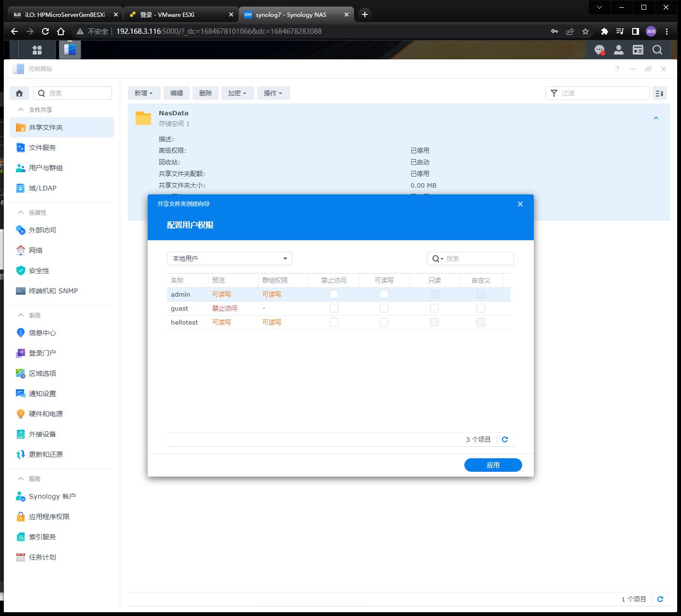Collapse the 服务 sidebar section

[21, 479]
